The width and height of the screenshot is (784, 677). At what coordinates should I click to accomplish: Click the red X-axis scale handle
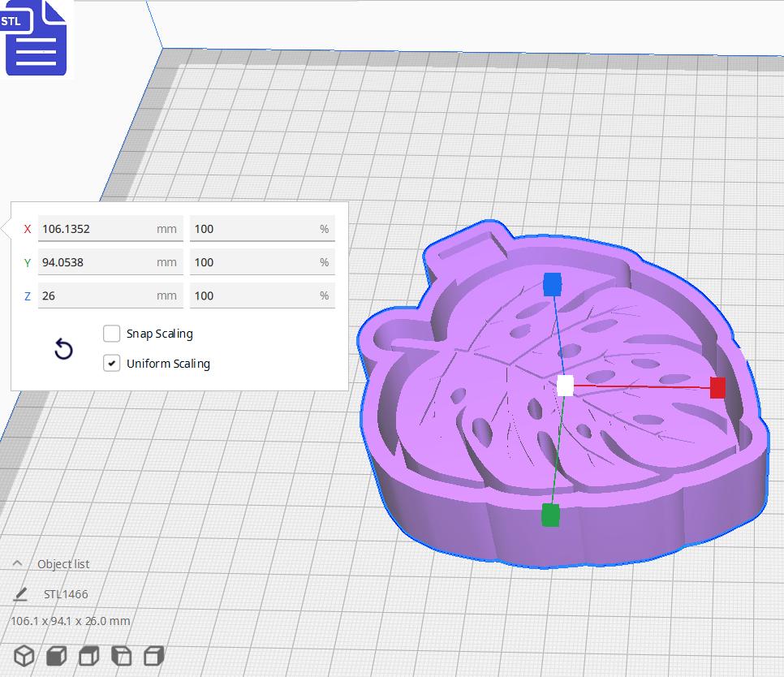pyautogui.click(x=717, y=389)
